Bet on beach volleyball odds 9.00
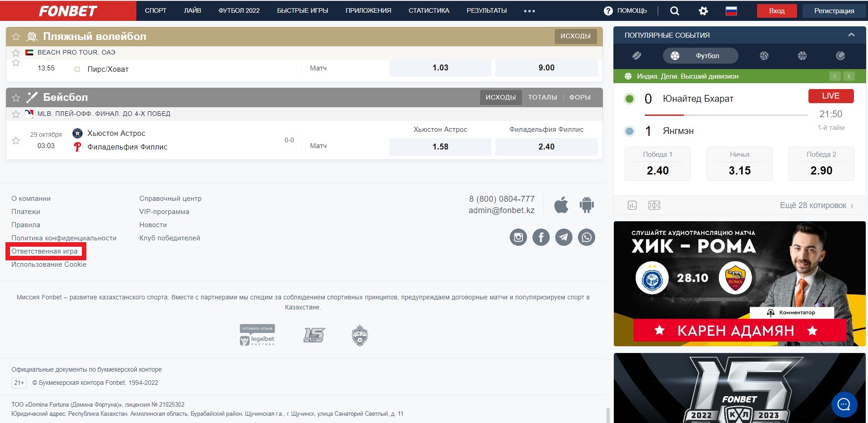 pyautogui.click(x=546, y=68)
